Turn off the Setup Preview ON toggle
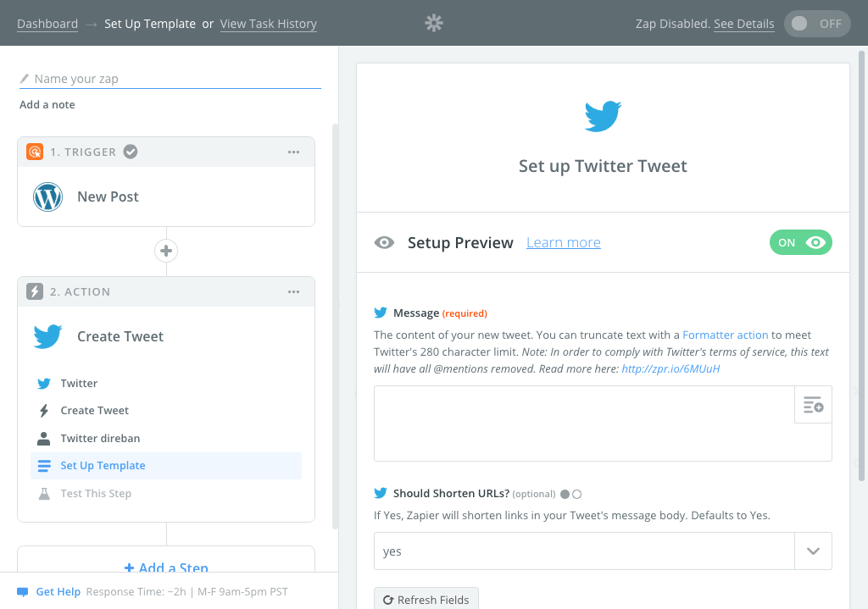The height and width of the screenshot is (609, 868). click(x=800, y=242)
